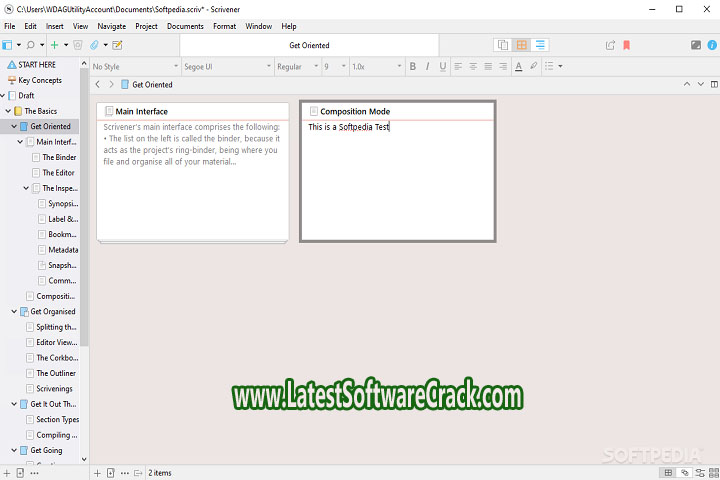Open the Segoe UI font dropdown
This screenshot has height=480, width=720.
[228, 67]
